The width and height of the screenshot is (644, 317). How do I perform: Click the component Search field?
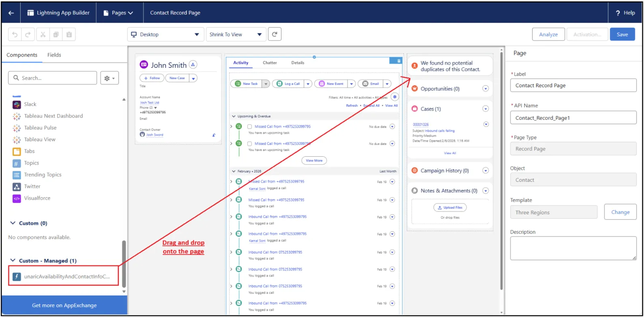point(53,78)
